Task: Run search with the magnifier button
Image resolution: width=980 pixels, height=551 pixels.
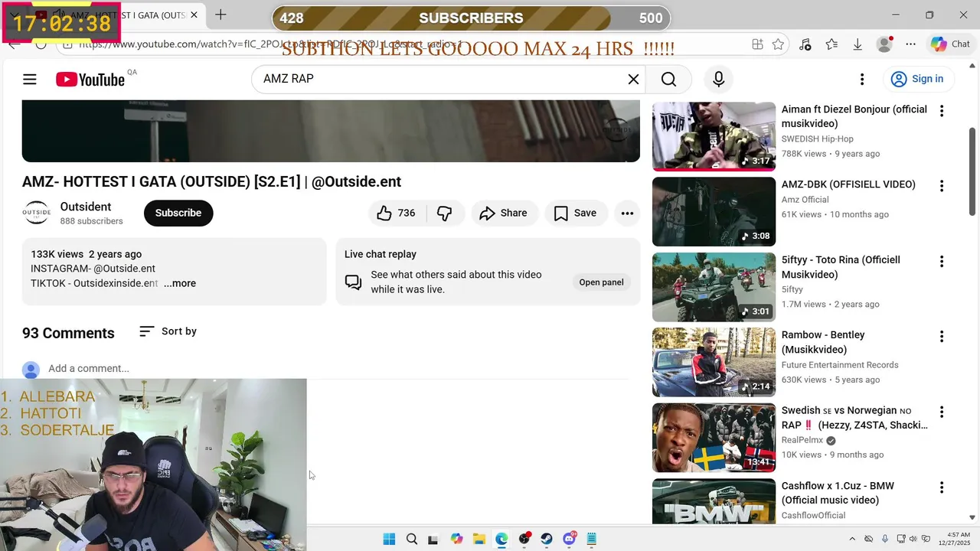Action: pos(668,79)
